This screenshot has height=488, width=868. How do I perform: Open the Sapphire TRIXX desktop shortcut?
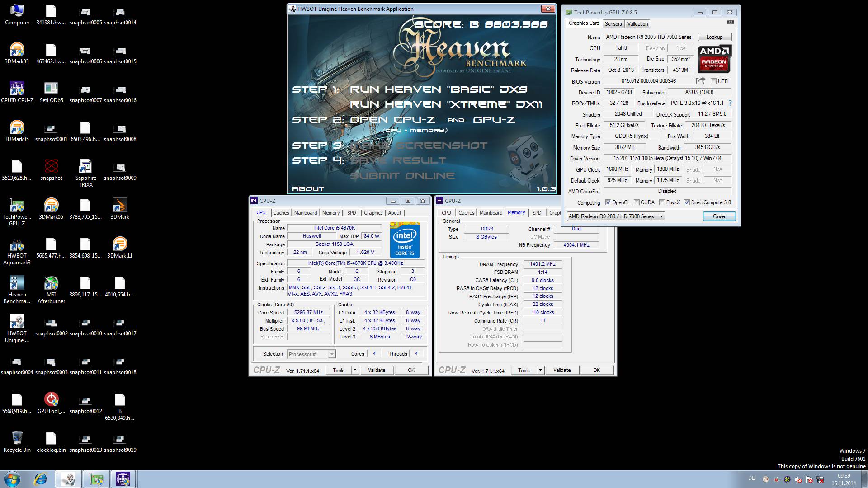pos(86,173)
